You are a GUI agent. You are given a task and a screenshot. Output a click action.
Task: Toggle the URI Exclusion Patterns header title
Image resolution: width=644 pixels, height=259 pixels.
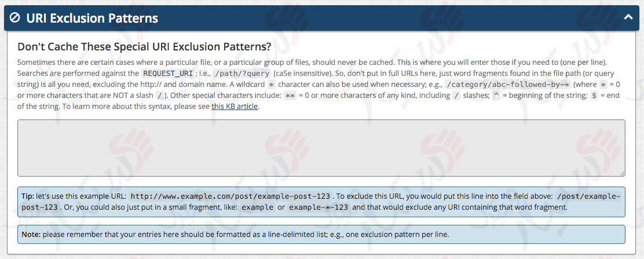point(92,18)
